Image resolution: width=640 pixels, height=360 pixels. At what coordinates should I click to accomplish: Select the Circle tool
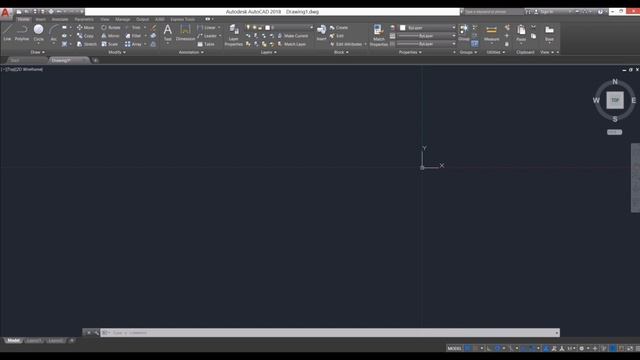pyautogui.click(x=38, y=32)
